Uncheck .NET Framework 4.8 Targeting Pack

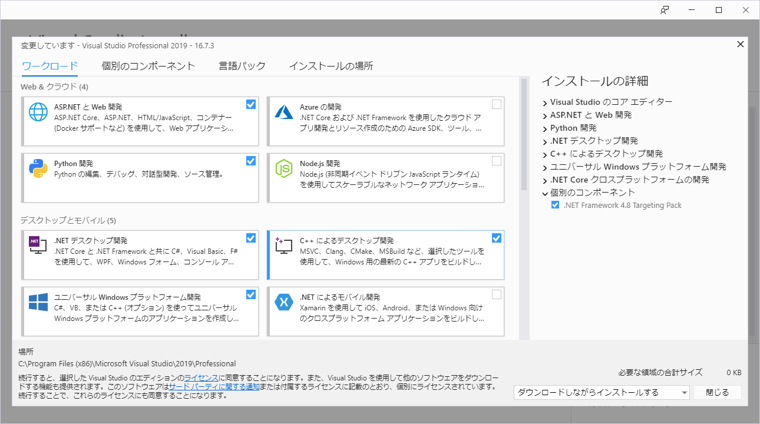click(x=555, y=205)
